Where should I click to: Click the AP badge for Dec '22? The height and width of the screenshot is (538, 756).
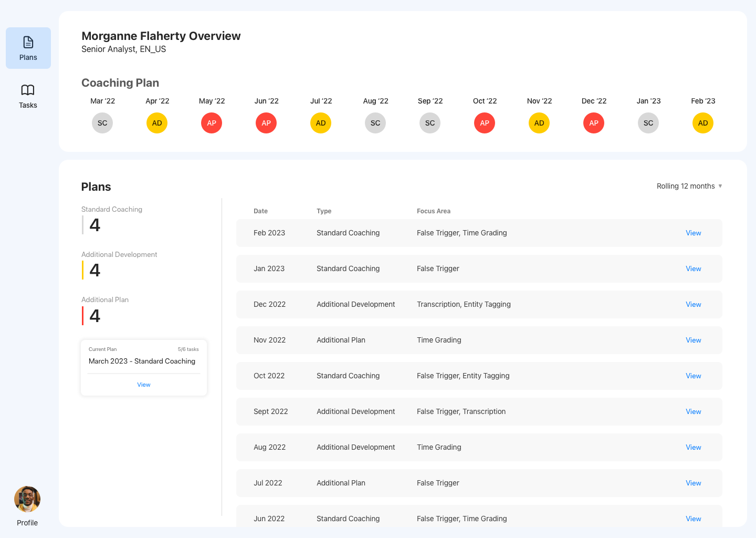click(x=594, y=122)
